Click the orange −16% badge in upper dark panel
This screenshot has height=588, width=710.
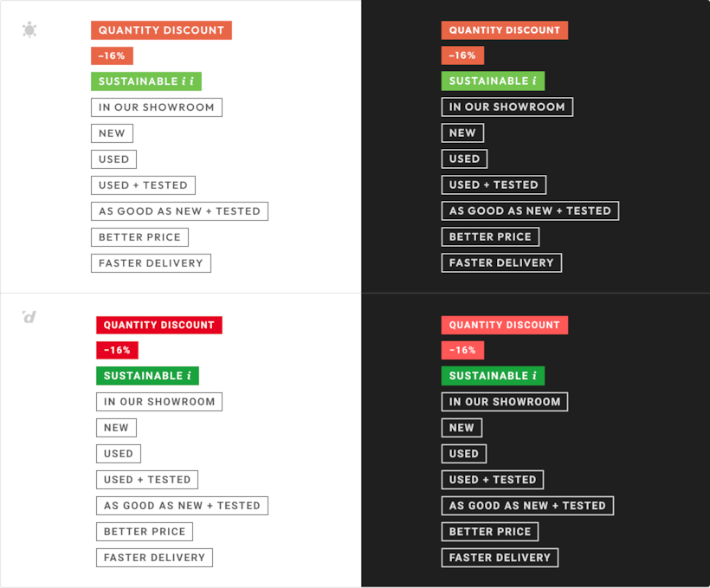[x=462, y=55]
